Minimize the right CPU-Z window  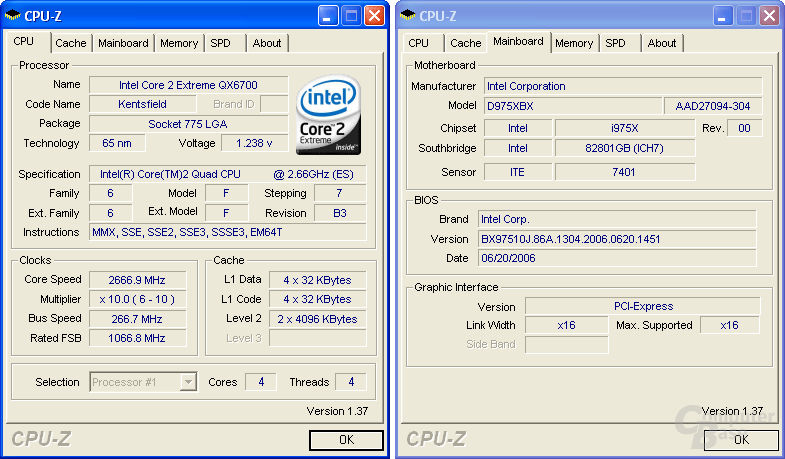[723, 16]
